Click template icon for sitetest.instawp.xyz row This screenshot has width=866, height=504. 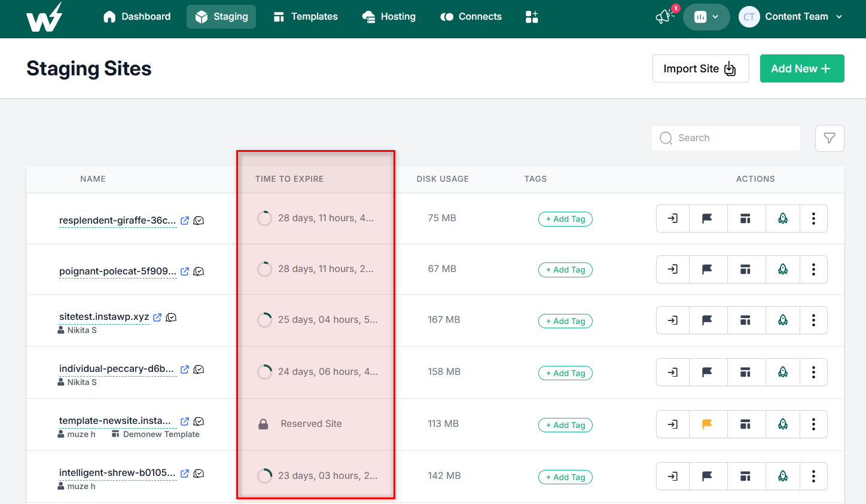(745, 320)
